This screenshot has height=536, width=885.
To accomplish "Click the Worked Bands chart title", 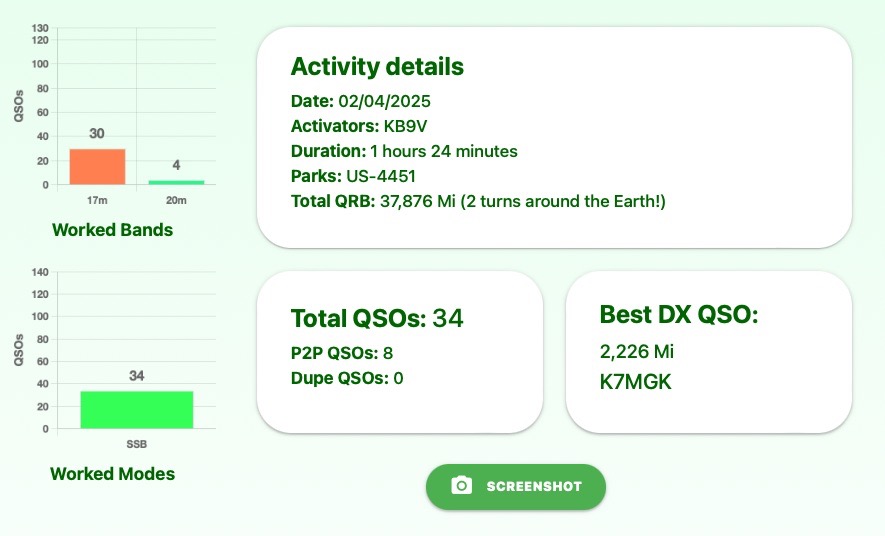I will pos(112,230).
